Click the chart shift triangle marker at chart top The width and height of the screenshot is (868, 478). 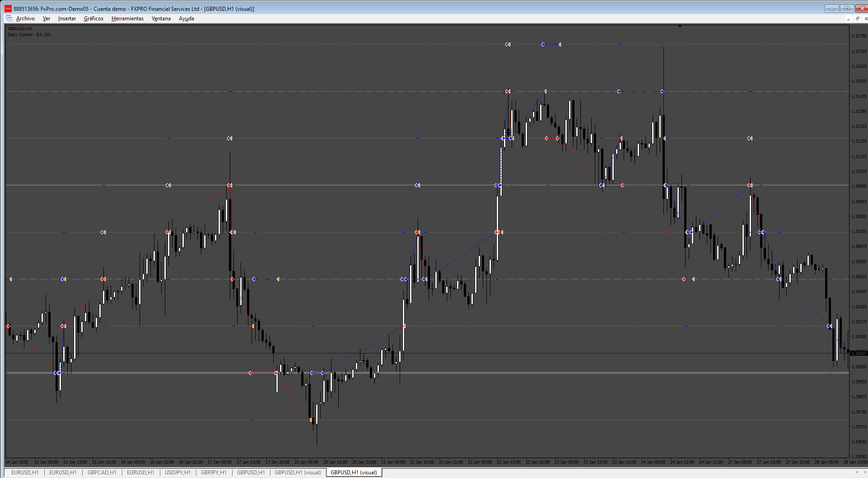coord(680,26)
